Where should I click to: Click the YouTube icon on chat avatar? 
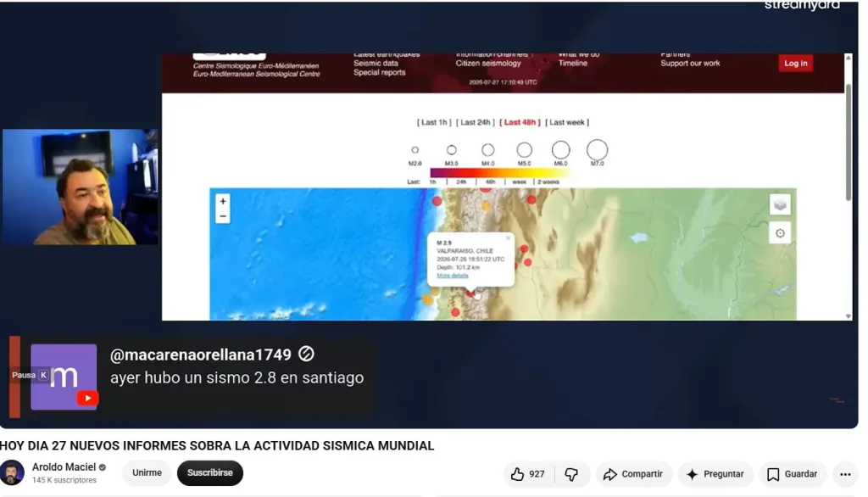87,398
